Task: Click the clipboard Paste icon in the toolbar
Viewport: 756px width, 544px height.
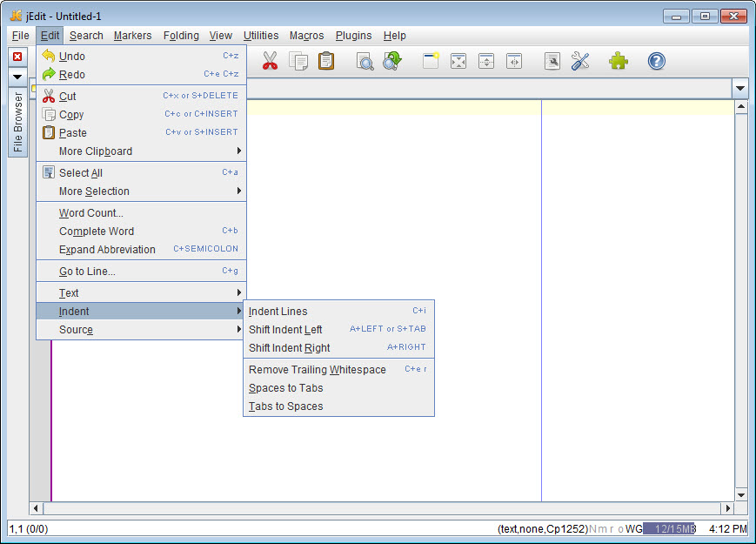Action: coord(326,61)
